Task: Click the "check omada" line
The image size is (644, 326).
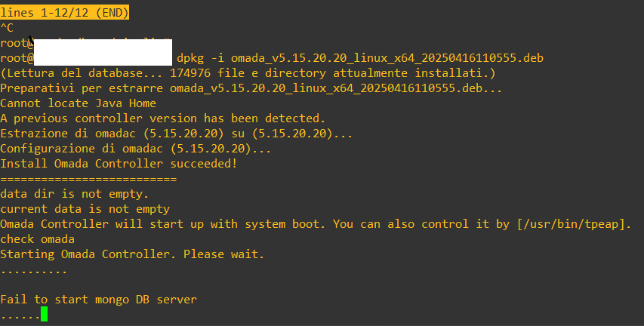Action: coord(38,239)
